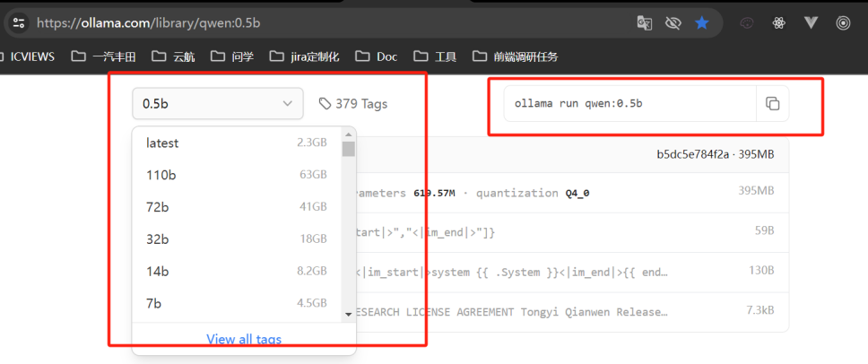This screenshot has width=868, height=364.
Task: Click the blue bookmark star
Action: click(702, 22)
